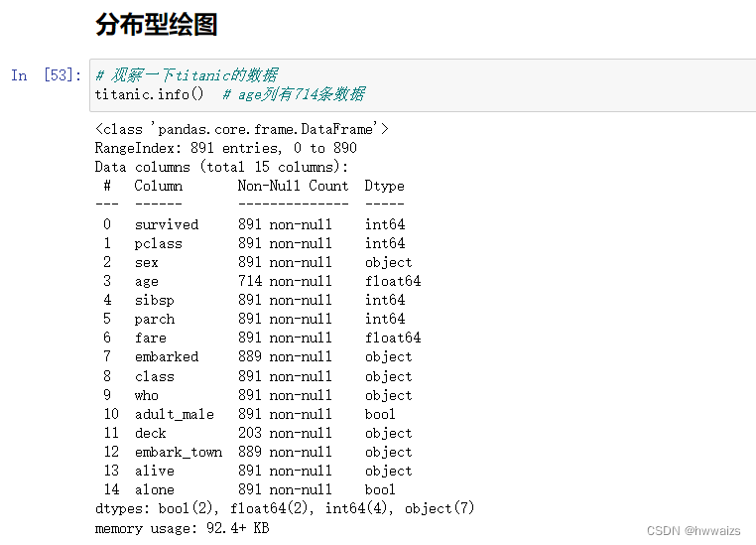Click the 'parch' column name

[x=155, y=320]
